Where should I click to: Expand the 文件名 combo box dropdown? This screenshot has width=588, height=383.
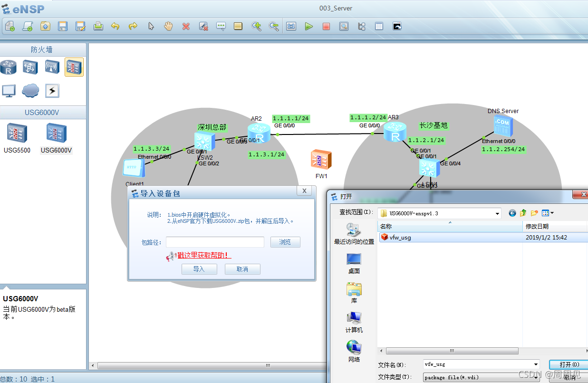pyautogui.click(x=536, y=364)
